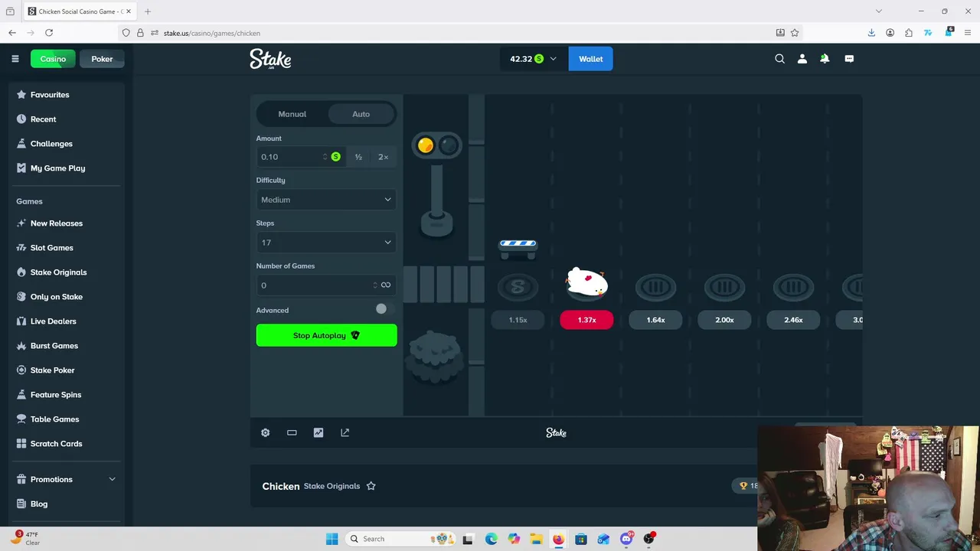This screenshot has height=551, width=980.
Task: Open live stats chart icon
Action: click(x=318, y=432)
